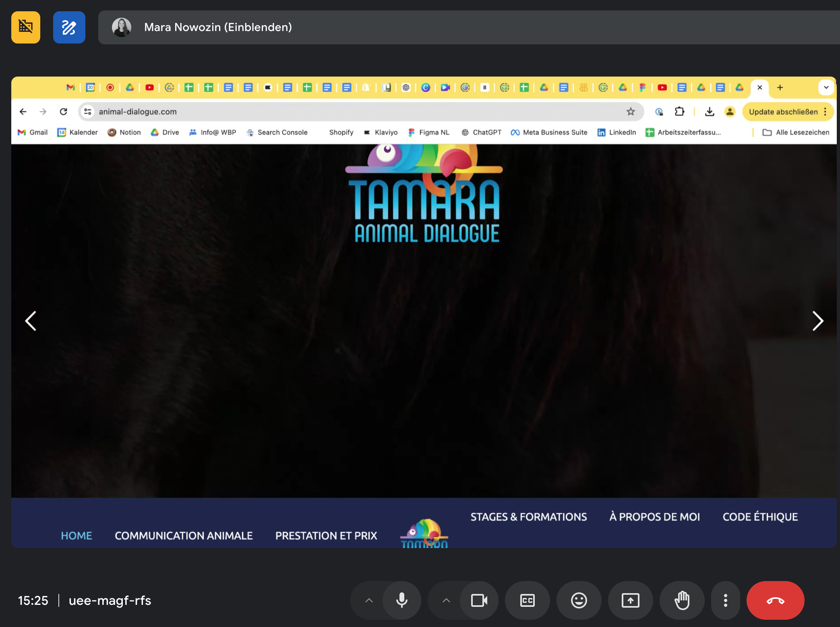Open the ChatGPT bookmark
Image resolution: width=840 pixels, height=627 pixels.
click(482, 132)
